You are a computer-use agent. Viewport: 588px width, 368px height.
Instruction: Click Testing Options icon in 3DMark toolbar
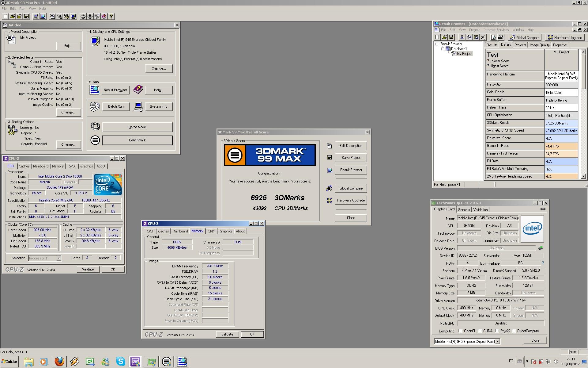[66, 17]
